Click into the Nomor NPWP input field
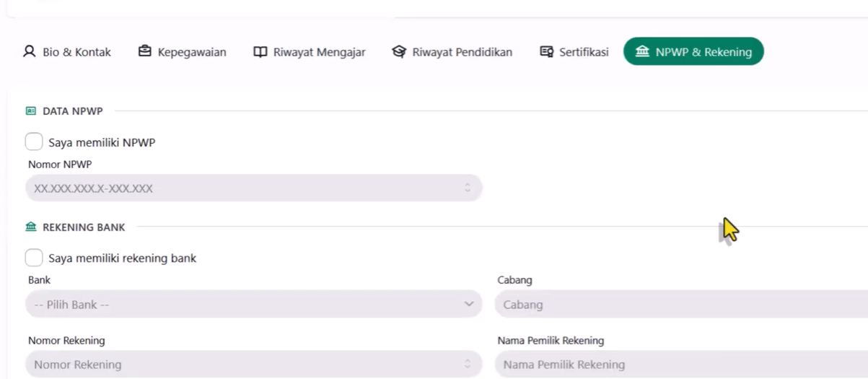Image resolution: width=868 pixels, height=379 pixels. [238, 188]
